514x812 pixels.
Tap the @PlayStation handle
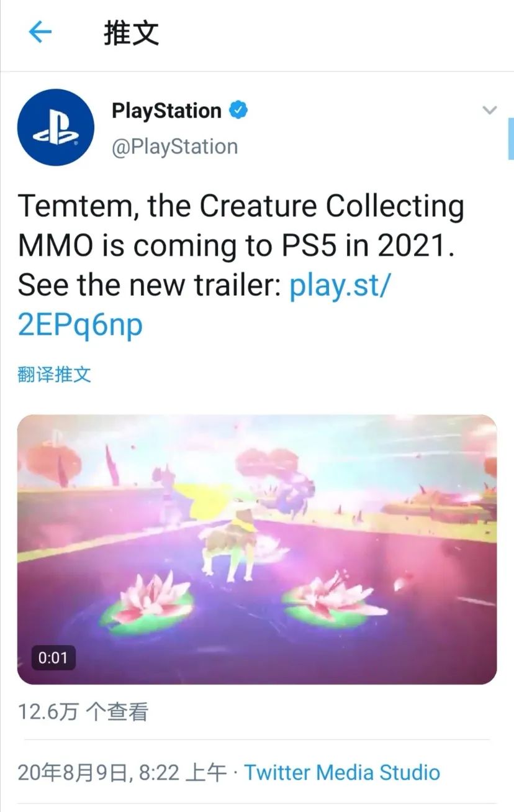click(174, 147)
